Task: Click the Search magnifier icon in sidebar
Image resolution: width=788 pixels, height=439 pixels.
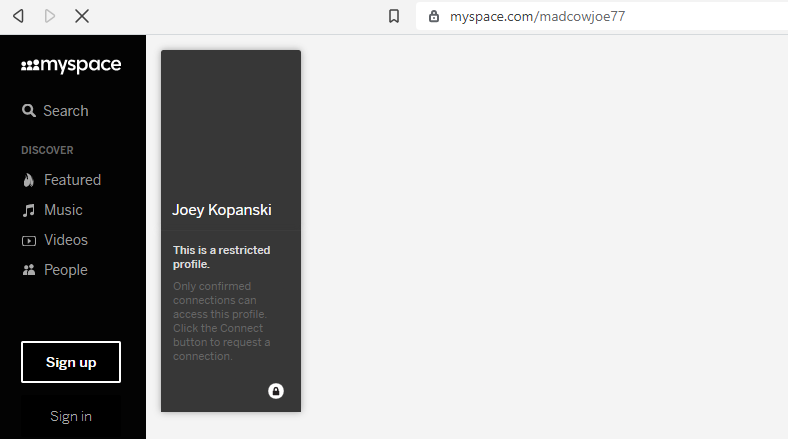Action: [29, 111]
